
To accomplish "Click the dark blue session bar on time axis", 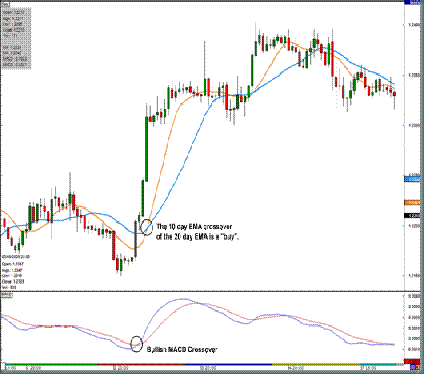I will click(x=228, y=365).
